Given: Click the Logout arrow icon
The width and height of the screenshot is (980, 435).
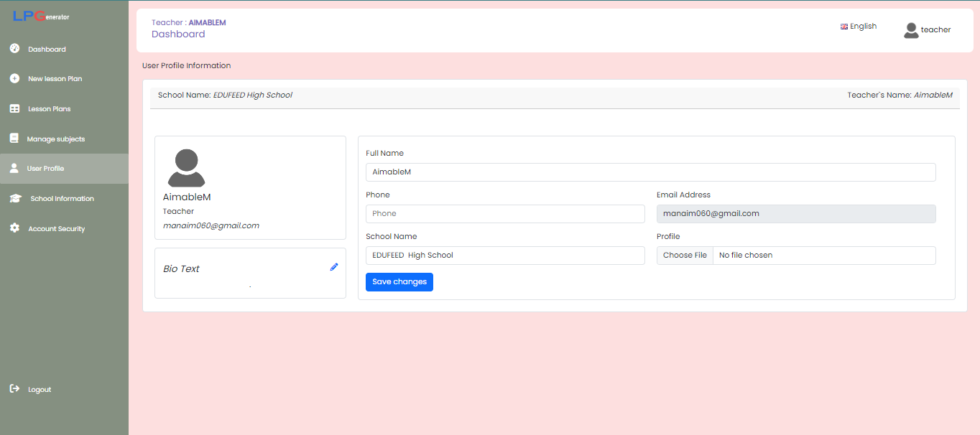Looking at the screenshot, I should pos(14,389).
